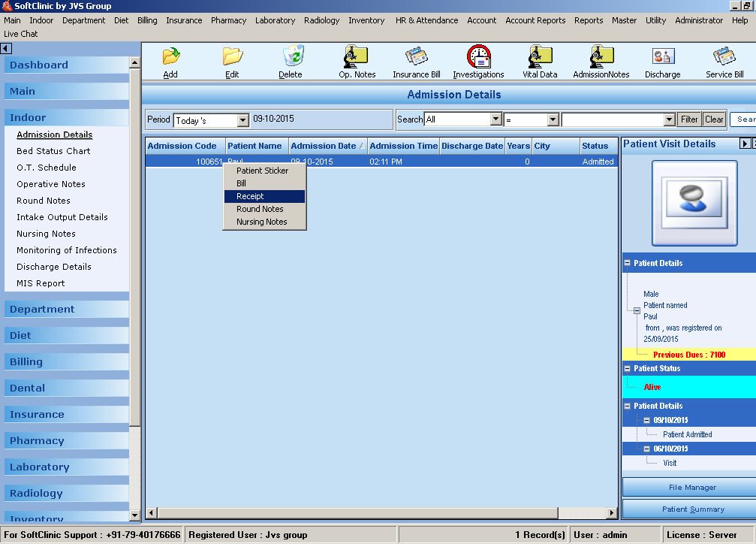The height and width of the screenshot is (544, 756).
Task: Click the Edit folder icon
Action: click(232, 57)
